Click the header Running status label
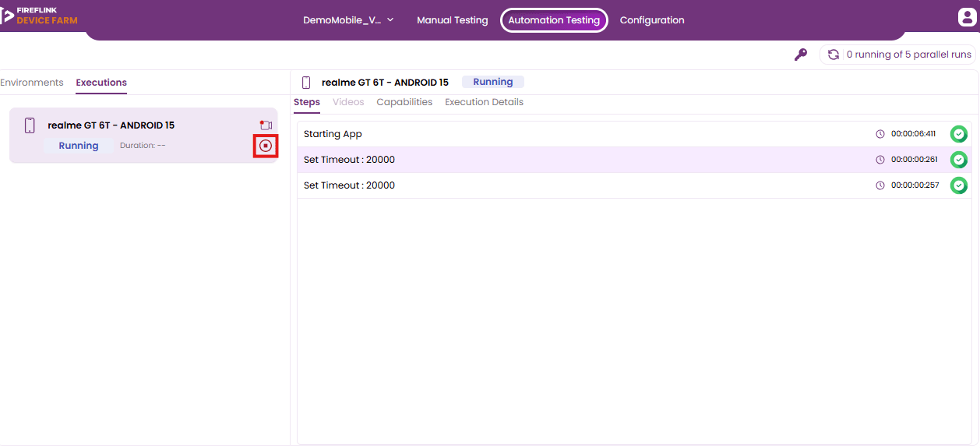Viewport: 980px width, 448px height. [493, 82]
